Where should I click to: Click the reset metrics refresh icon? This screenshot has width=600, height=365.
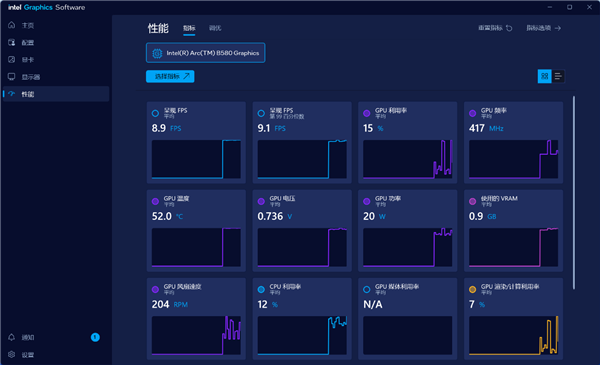click(509, 28)
